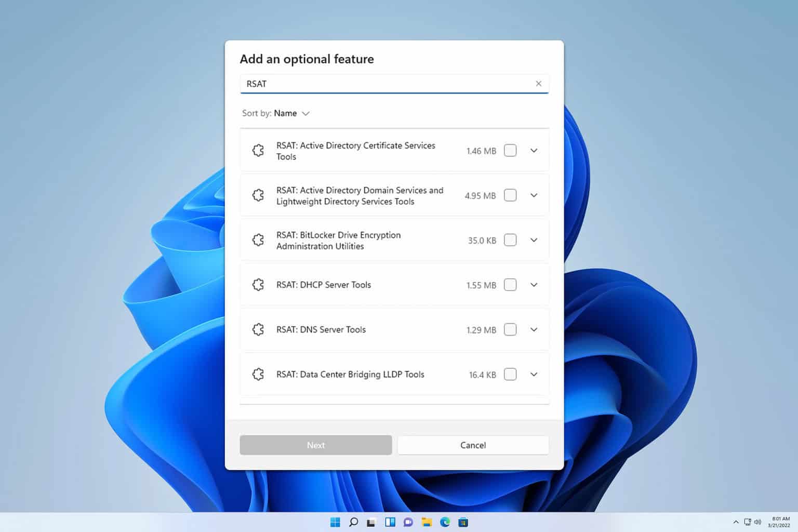Image resolution: width=798 pixels, height=532 pixels.
Task: Open the Widgets panel from the taskbar
Action: (390, 522)
